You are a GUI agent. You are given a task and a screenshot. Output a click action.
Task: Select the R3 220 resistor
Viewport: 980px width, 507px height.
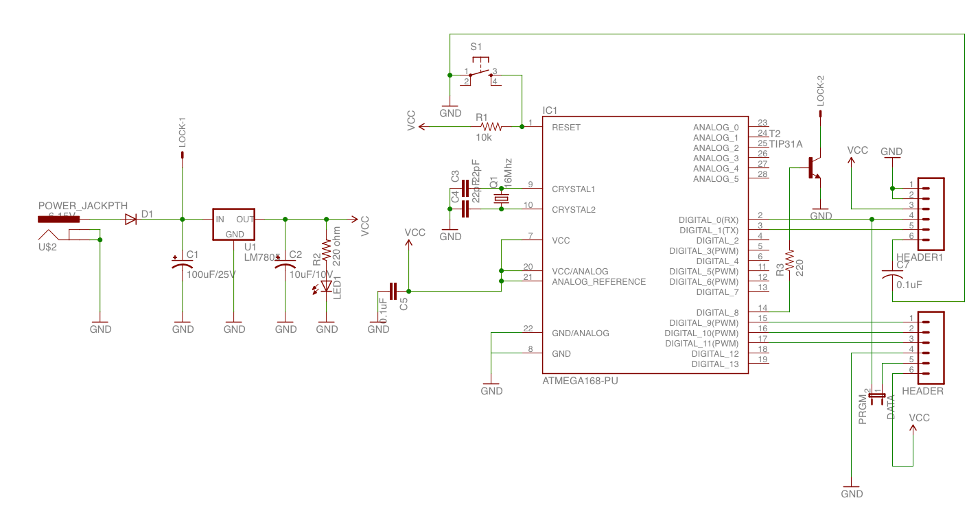click(x=790, y=262)
